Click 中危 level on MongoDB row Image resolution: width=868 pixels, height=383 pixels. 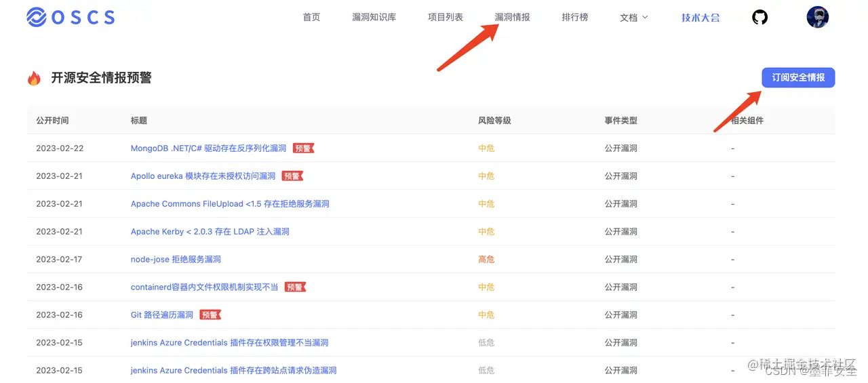[486, 148]
